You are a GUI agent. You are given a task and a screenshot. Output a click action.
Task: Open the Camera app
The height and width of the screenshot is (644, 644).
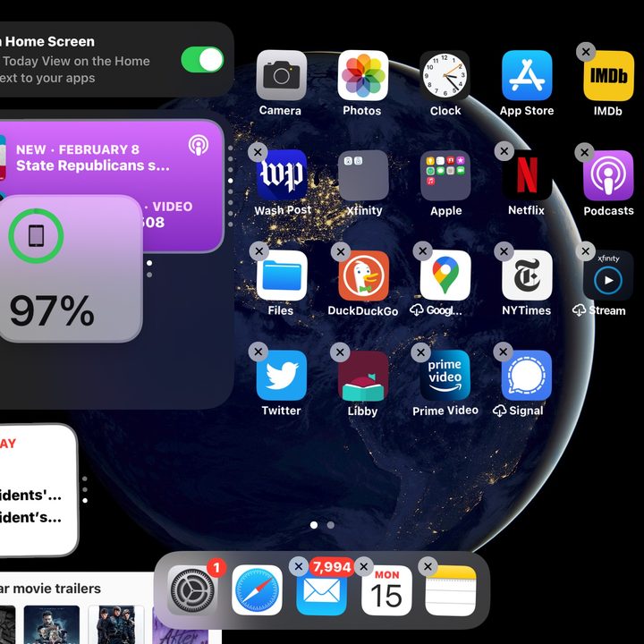(x=282, y=75)
